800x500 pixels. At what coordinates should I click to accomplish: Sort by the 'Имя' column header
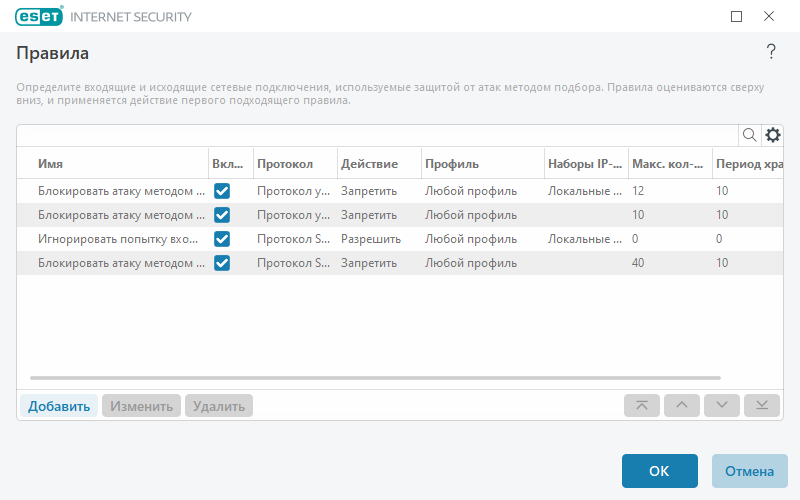click(x=50, y=164)
